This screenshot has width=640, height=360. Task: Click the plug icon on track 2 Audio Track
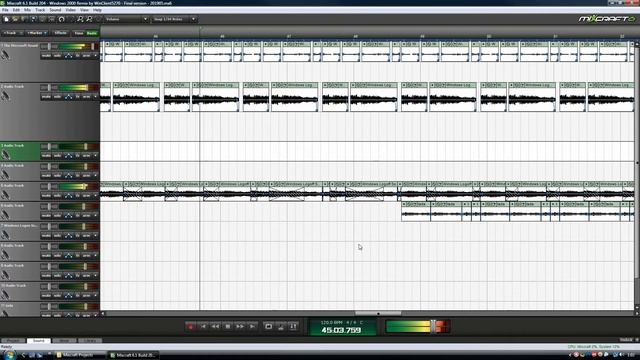point(5,96)
